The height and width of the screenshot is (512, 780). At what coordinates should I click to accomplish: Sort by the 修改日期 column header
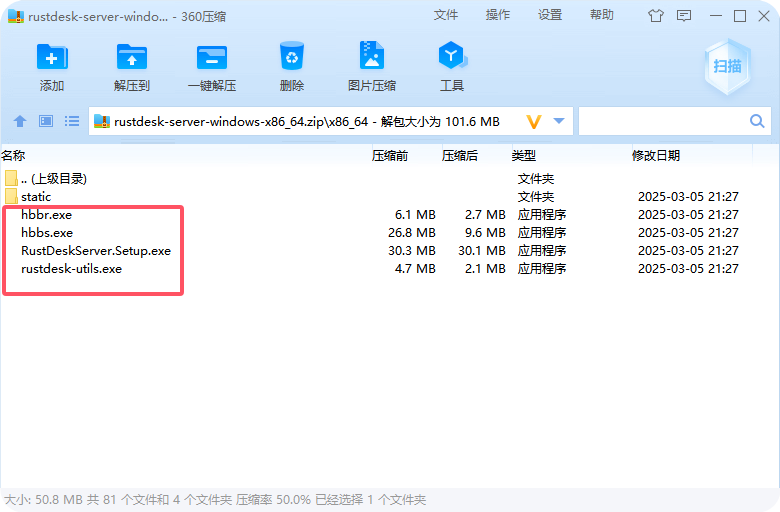click(656, 156)
